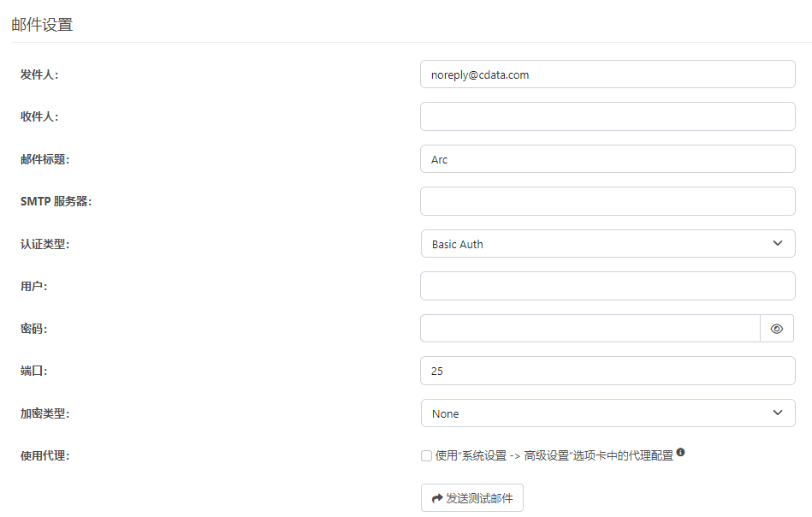812x517 pixels.
Task: Click the 收件人 label text
Action: 39,116
